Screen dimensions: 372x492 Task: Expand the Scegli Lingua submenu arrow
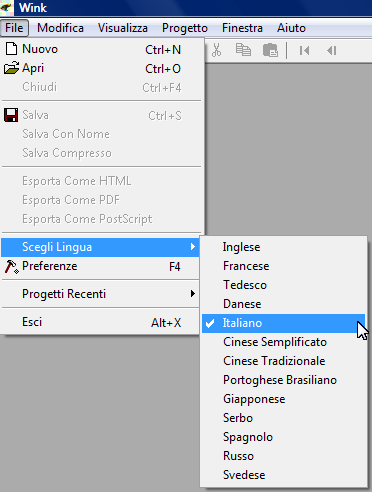point(193,247)
